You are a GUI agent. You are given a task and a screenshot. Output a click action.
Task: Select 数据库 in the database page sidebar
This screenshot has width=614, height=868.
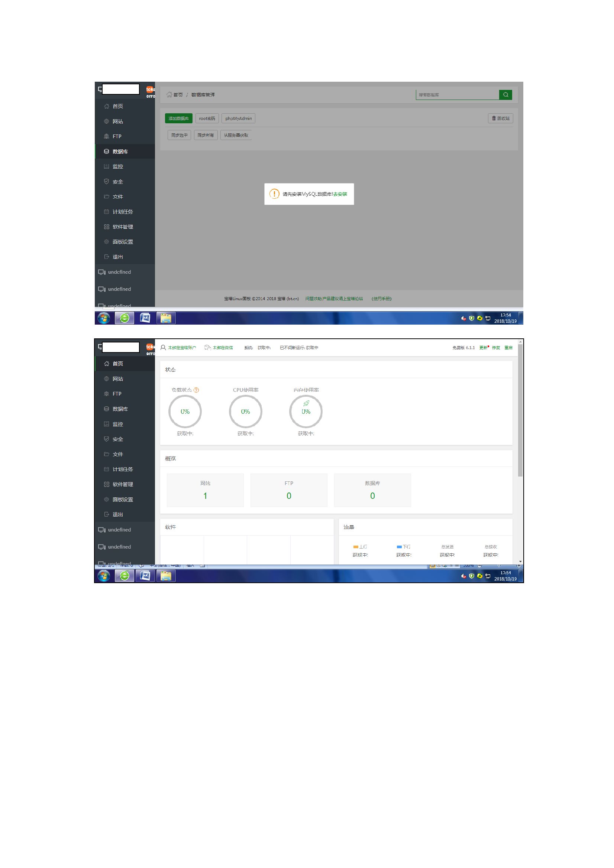click(125, 151)
